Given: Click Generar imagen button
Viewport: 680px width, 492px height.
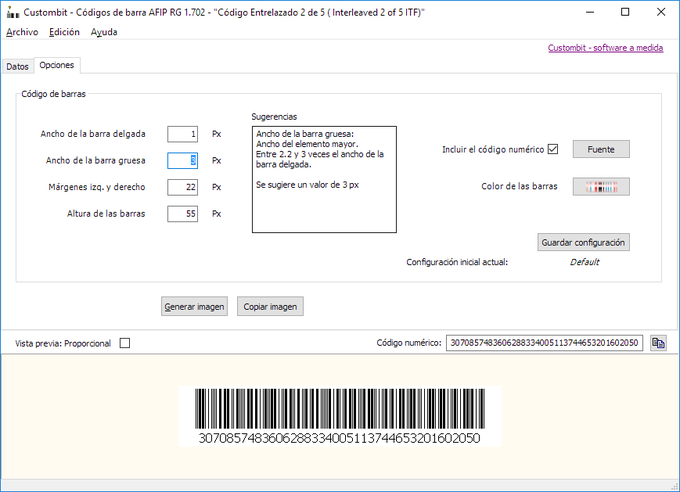Looking at the screenshot, I should point(194,306).
